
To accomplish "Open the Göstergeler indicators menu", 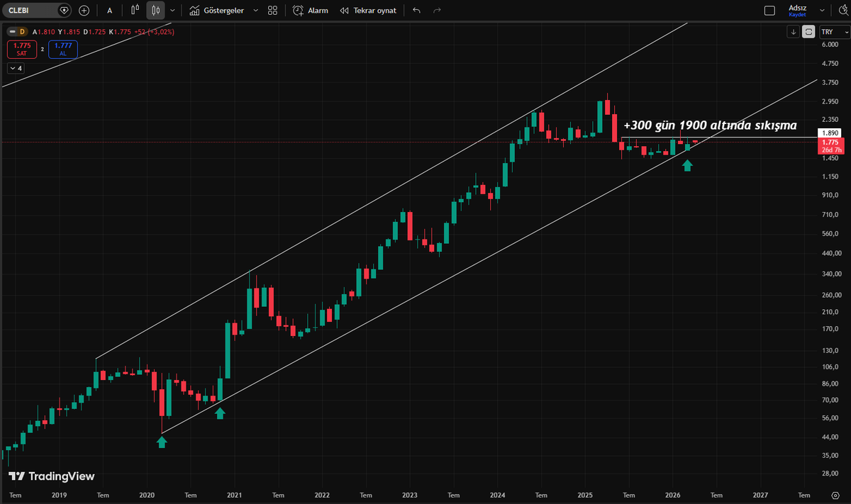I will pyautogui.click(x=218, y=11).
